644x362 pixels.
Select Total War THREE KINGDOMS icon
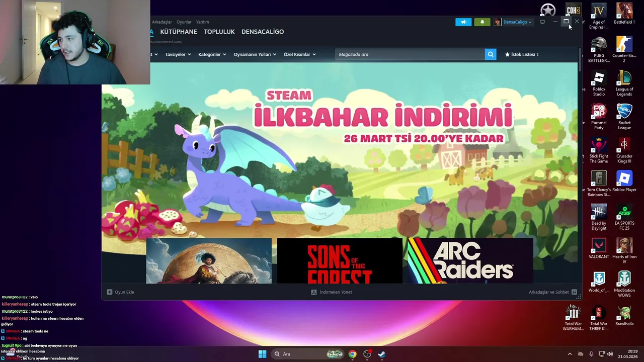[x=599, y=318]
